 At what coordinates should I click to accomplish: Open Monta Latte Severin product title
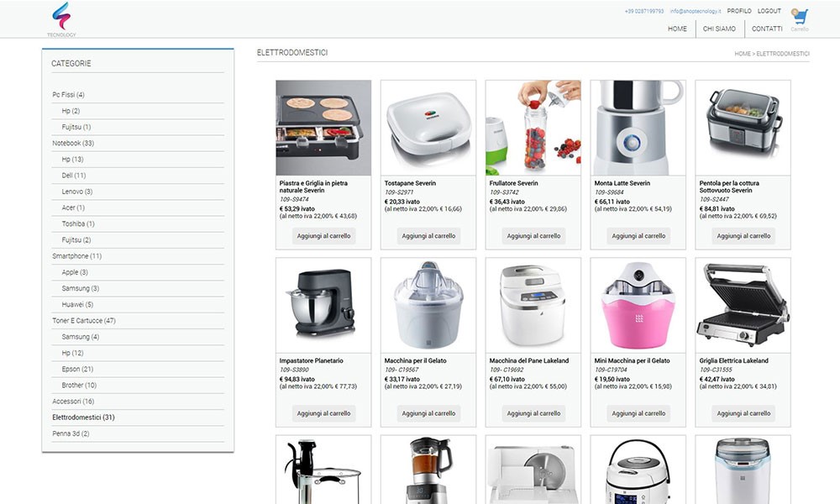622,183
